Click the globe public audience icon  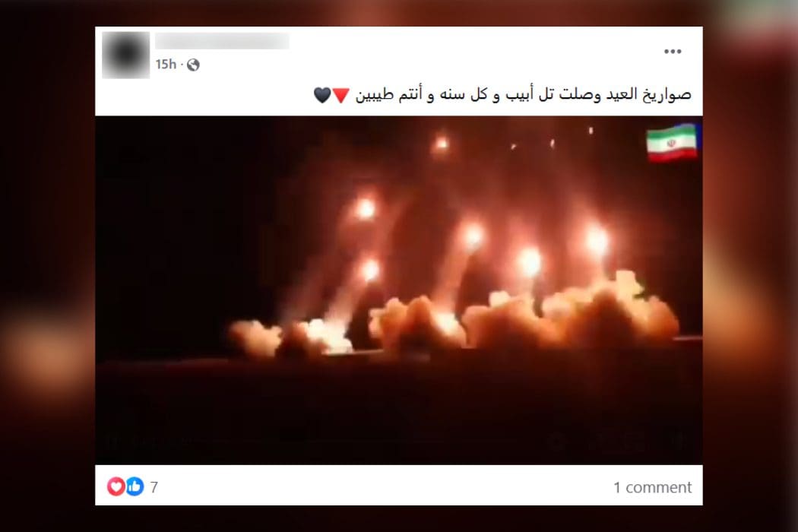193,65
